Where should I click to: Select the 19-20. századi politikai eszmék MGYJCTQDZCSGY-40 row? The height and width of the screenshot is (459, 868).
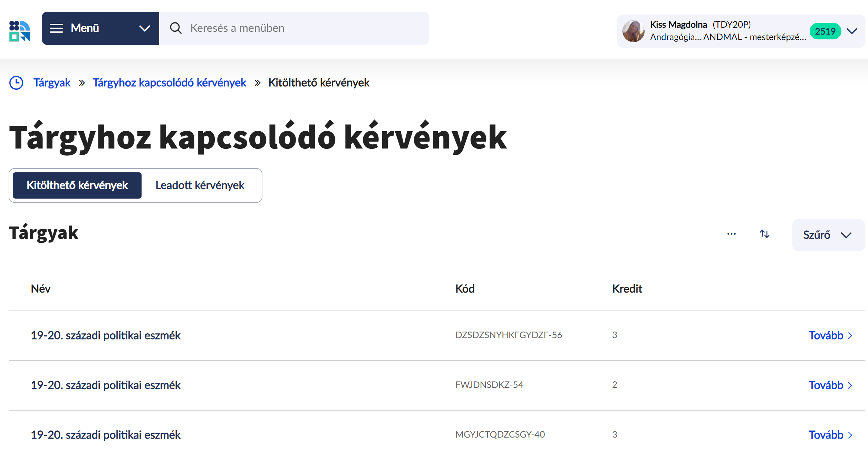click(105, 435)
